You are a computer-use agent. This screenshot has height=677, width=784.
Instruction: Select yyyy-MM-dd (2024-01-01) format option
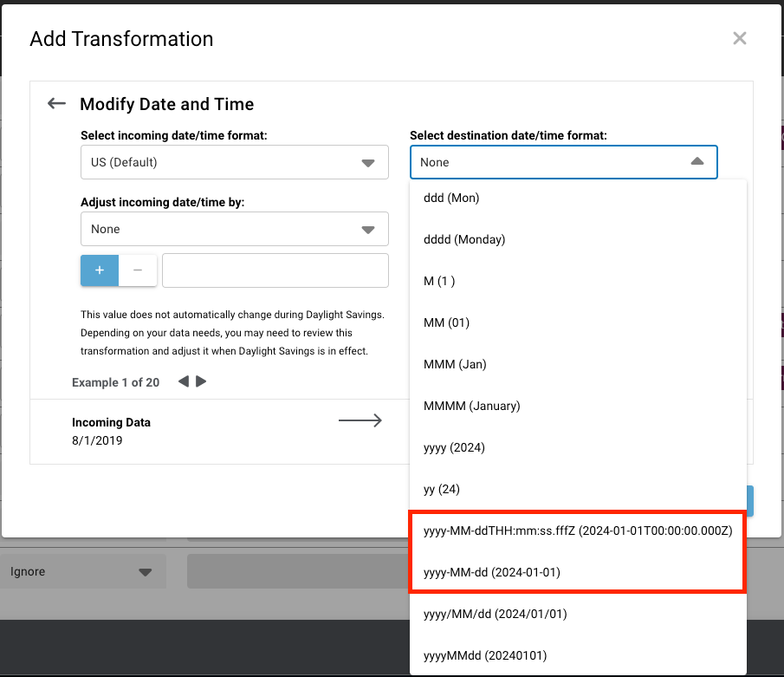pyautogui.click(x=578, y=572)
